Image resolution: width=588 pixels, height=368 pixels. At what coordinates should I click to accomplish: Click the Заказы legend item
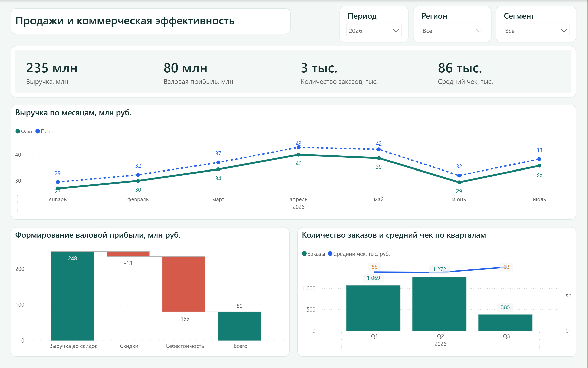tap(314, 254)
